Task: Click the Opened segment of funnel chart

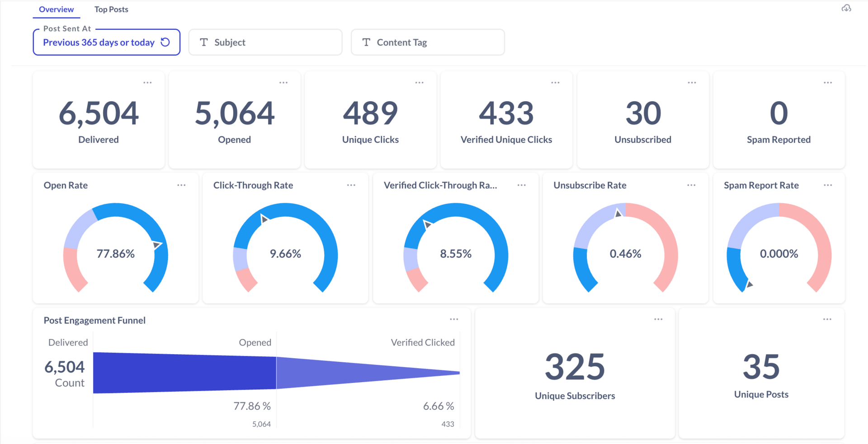Action: point(184,373)
